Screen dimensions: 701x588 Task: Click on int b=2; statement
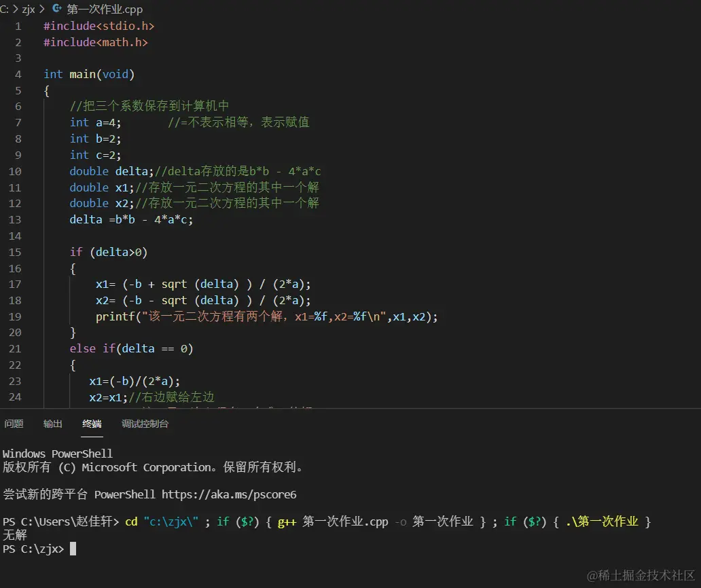pos(95,139)
